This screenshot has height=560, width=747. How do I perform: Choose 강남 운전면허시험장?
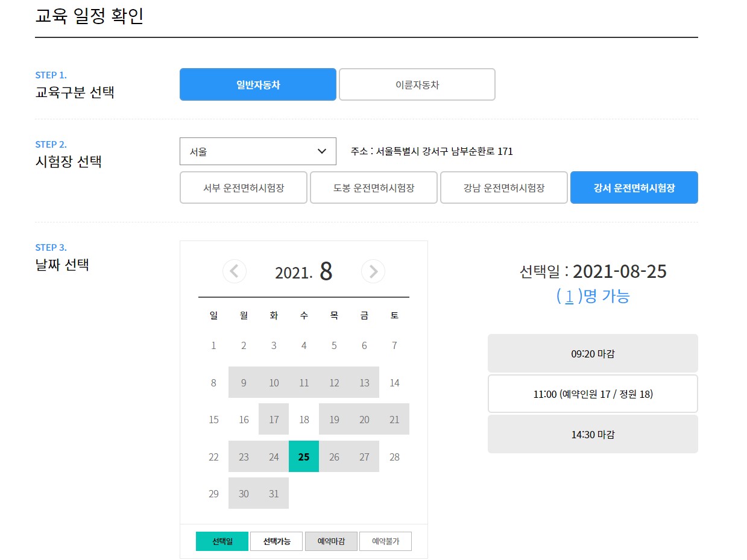click(x=504, y=187)
